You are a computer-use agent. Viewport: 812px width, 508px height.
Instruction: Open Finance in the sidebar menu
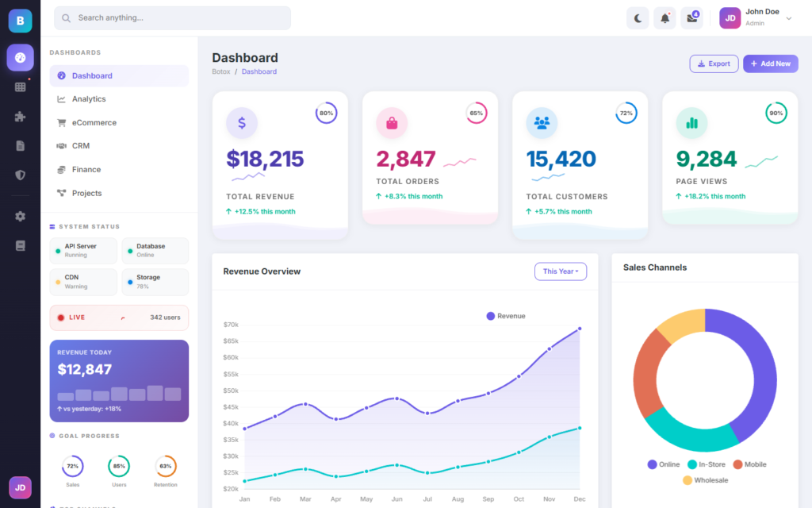coord(119,170)
